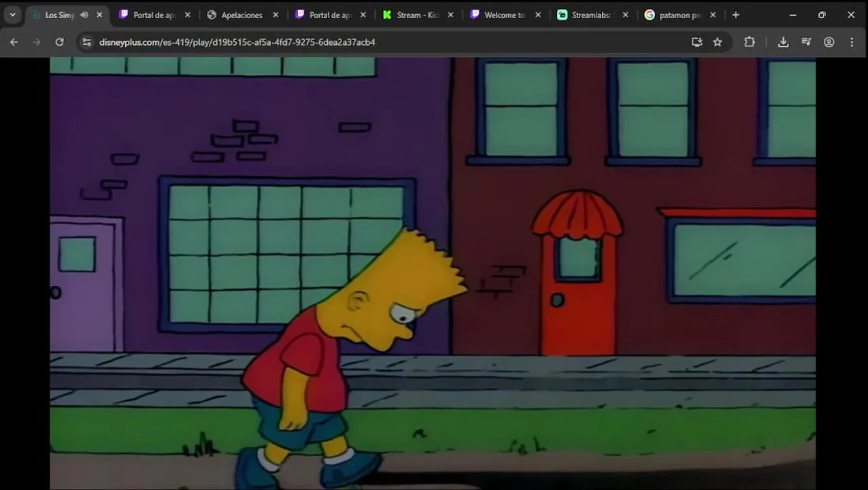Go back to the previous page
Image resolution: width=868 pixels, height=490 pixels.
coord(14,42)
